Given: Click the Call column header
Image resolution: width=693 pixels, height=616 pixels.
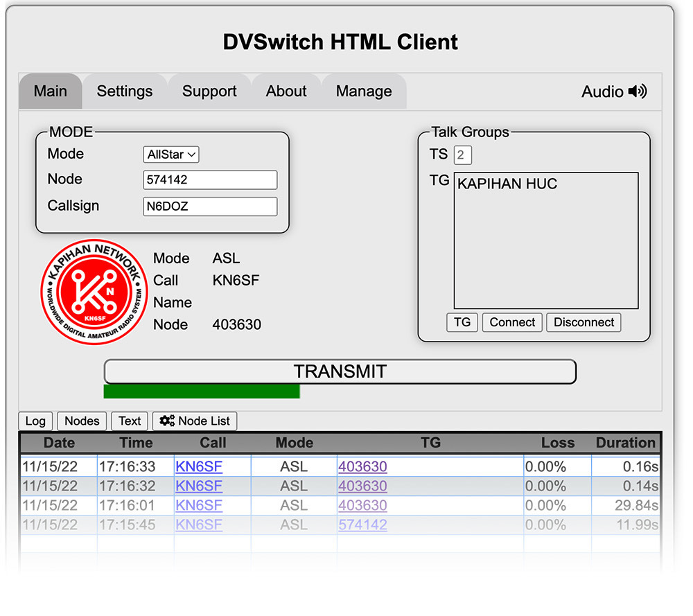Looking at the screenshot, I should pyautogui.click(x=213, y=443).
